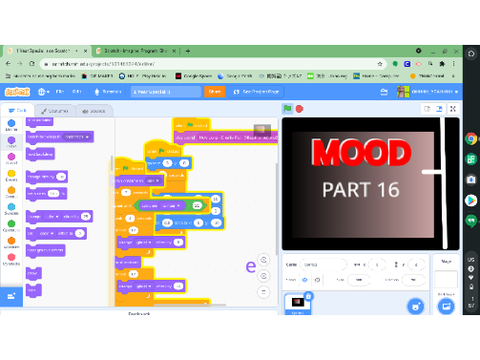Open the add extension button
Screen dimensions: 480x360
pos(11,296)
